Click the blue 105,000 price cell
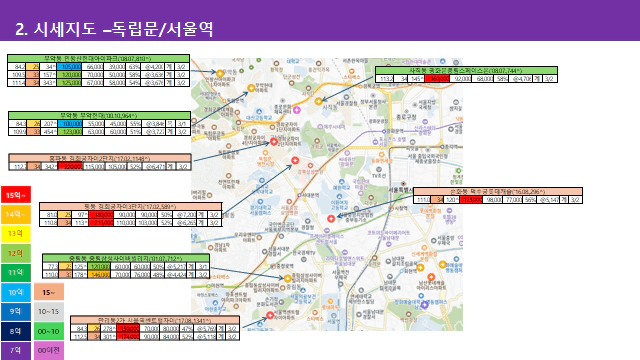The image size is (640, 360). pos(69,67)
